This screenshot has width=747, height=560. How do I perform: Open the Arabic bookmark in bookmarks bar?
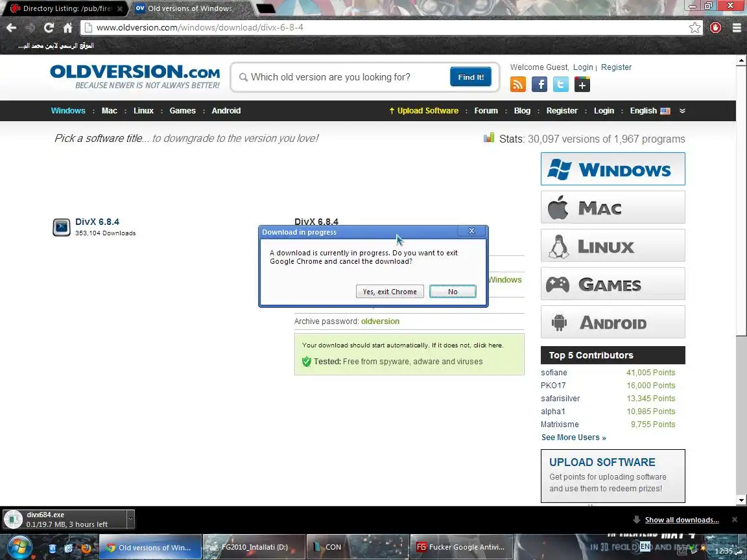pyautogui.click(x=56, y=46)
